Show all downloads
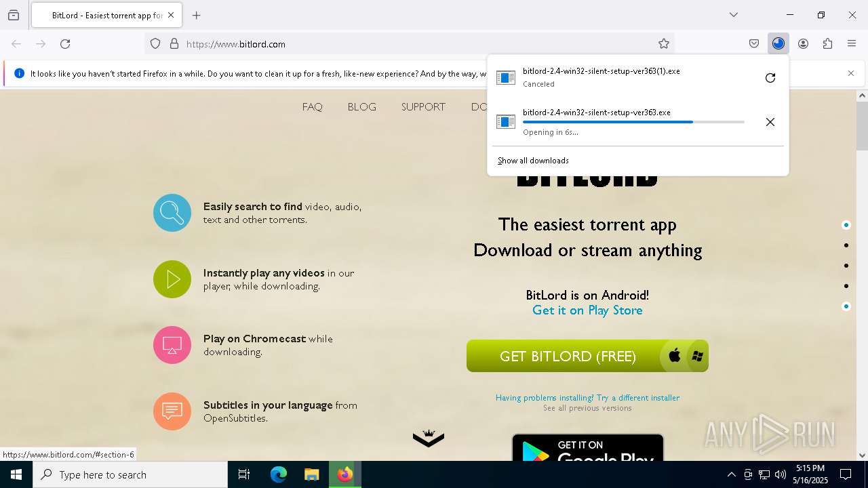Viewport: 868px width, 488px height. click(533, 161)
